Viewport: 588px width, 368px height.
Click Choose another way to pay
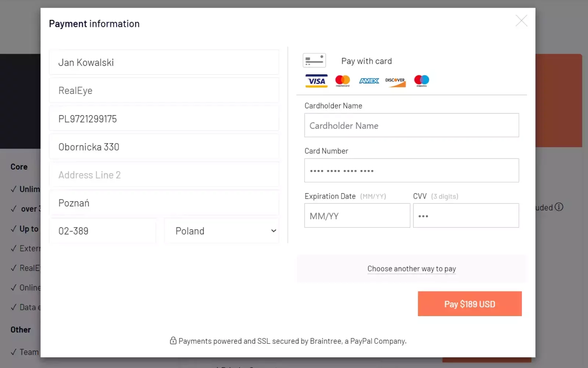412,269
